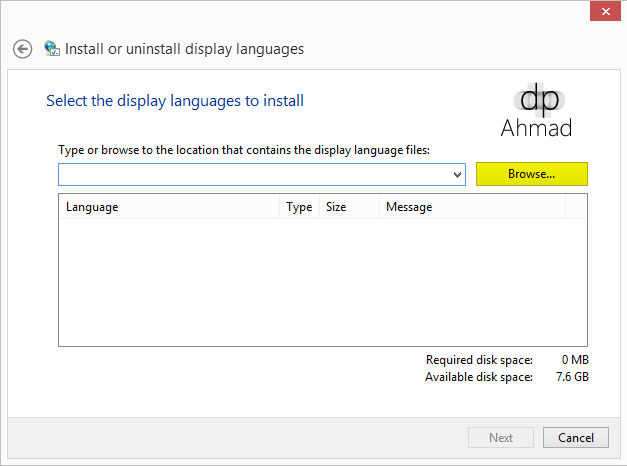Click the back arrow in the title area

23,49
